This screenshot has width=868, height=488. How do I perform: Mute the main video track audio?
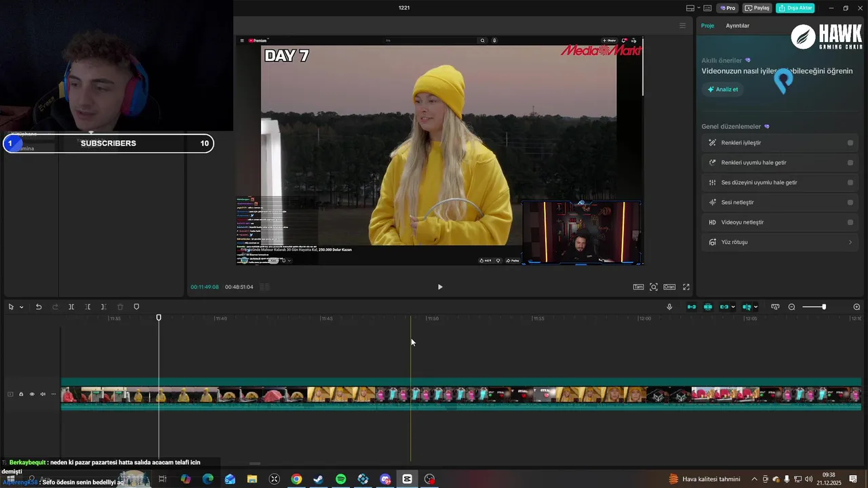coord(43,394)
